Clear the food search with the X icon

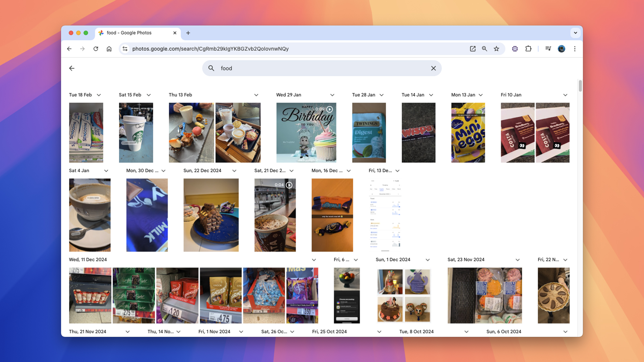[433, 68]
